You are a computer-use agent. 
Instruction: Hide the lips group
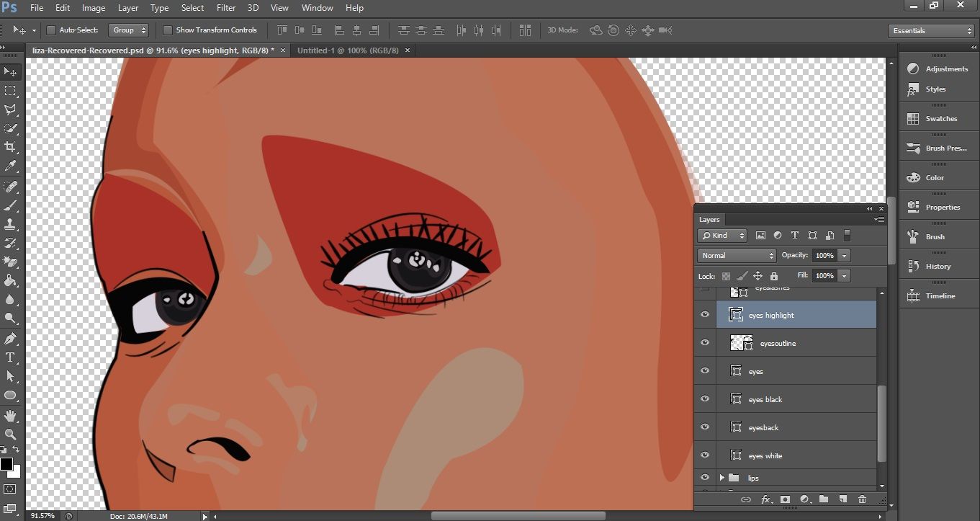705,478
